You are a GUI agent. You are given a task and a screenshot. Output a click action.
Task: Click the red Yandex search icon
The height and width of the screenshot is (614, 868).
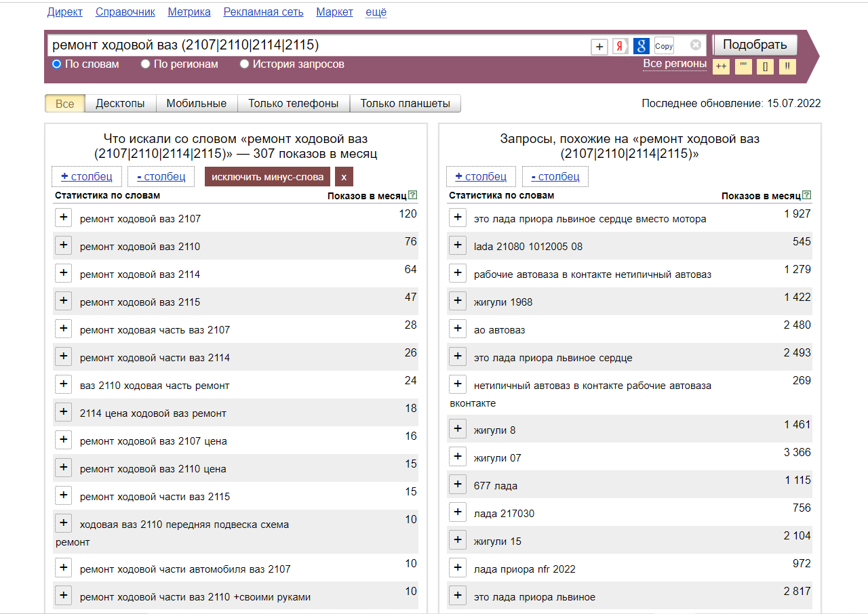[620, 46]
